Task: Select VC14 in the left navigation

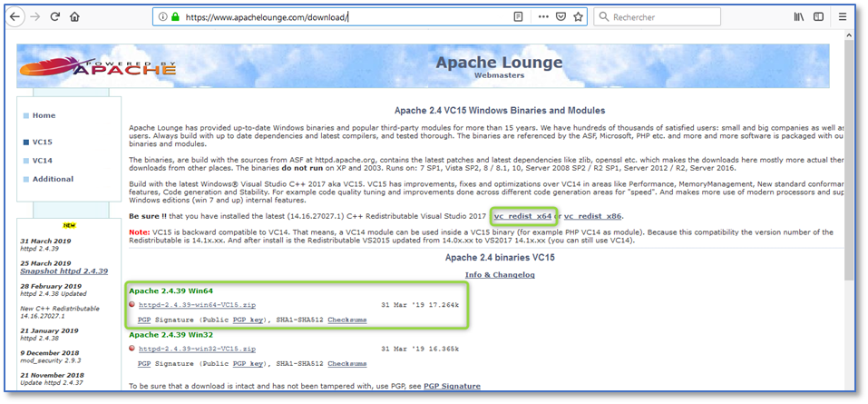Action: coord(42,160)
